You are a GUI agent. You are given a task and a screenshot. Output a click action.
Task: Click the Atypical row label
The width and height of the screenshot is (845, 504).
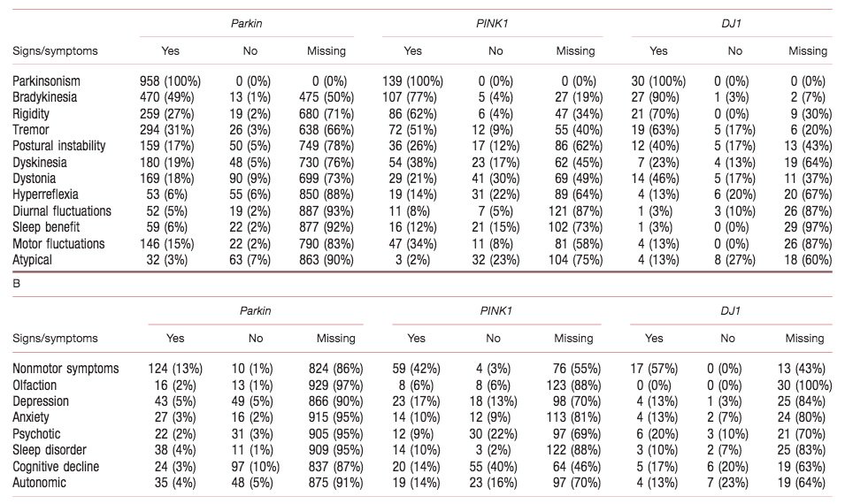pyautogui.click(x=35, y=260)
